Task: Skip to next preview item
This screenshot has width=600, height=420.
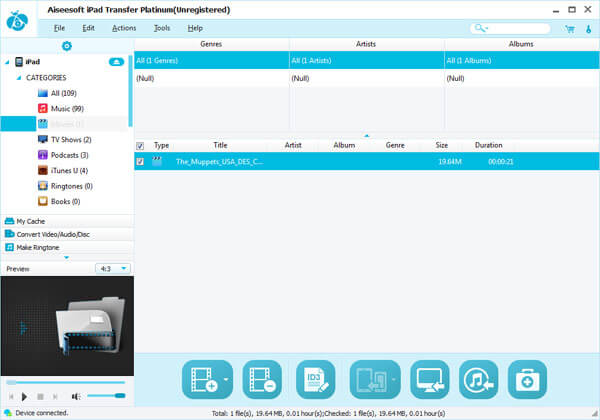Action: (x=55, y=397)
